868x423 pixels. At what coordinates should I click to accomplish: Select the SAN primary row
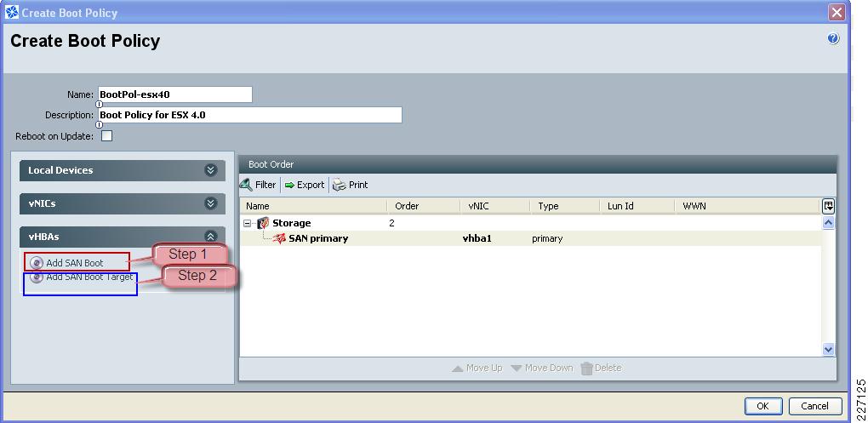[530, 238]
